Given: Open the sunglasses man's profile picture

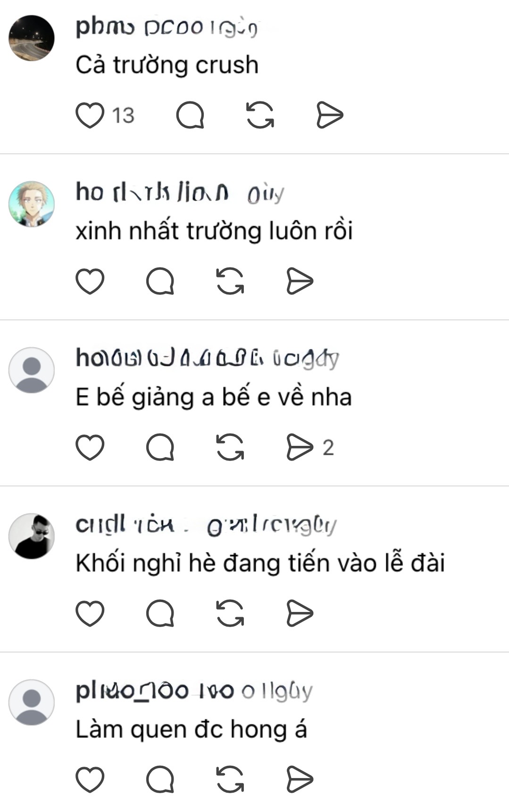Looking at the screenshot, I should click(x=32, y=536).
